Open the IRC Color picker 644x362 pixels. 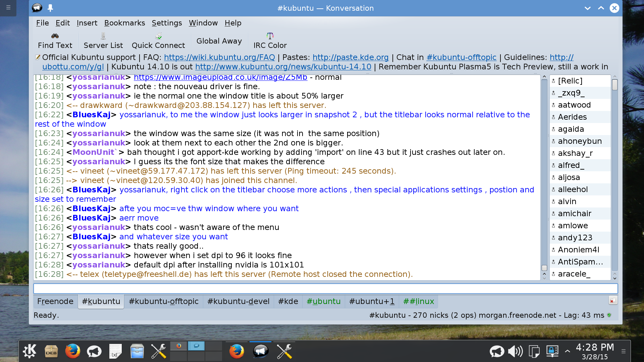(270, 41)
